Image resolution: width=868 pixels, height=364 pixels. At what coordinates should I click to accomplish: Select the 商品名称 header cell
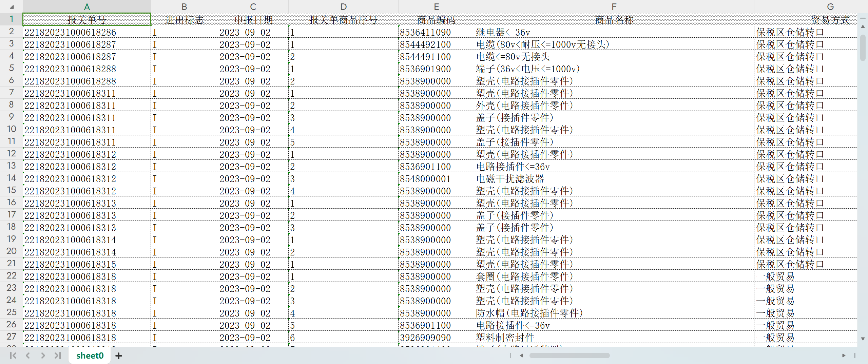[614, 20]
